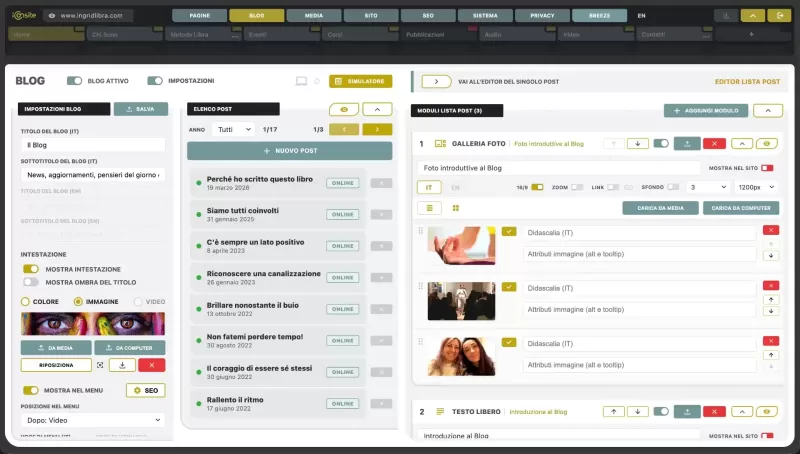Delete the Galleria Foto module
The height and width of the screenshot is (454, 800).
pyautogui.click(x=714, y=144)
